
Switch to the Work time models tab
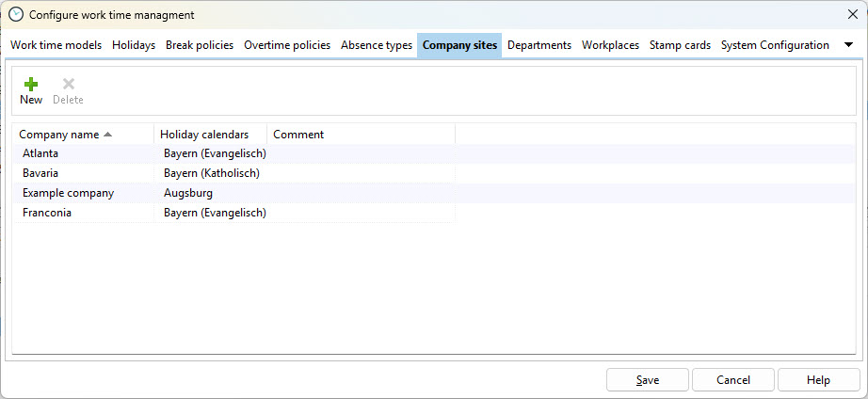coord(56,45)
